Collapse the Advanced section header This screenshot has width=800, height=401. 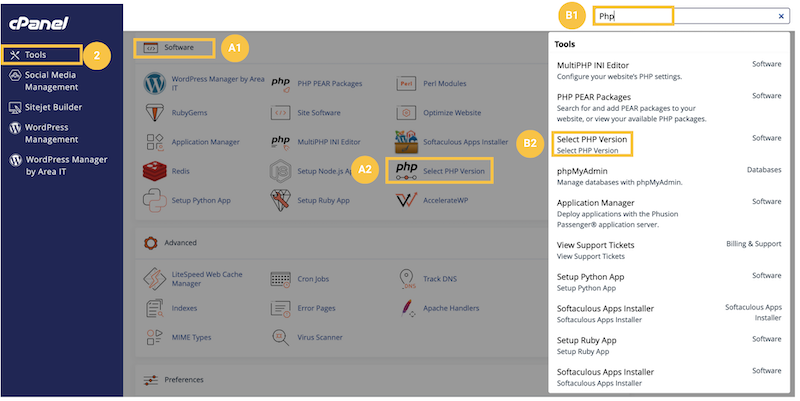180,242
